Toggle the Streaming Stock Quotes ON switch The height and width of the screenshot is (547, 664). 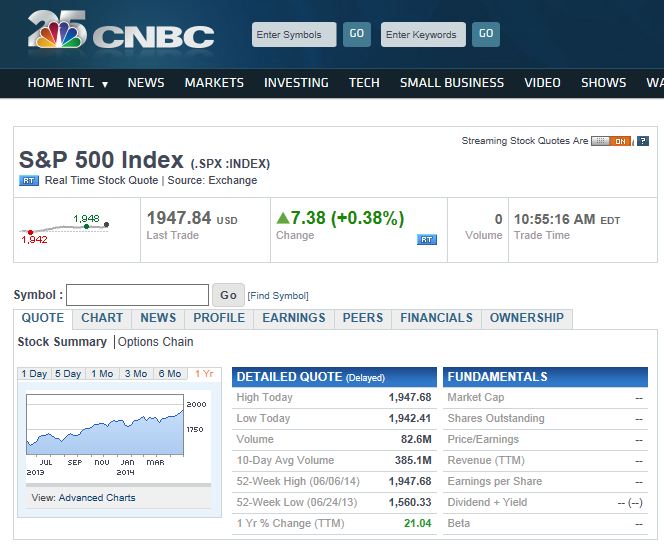click(x=611, y=141)
